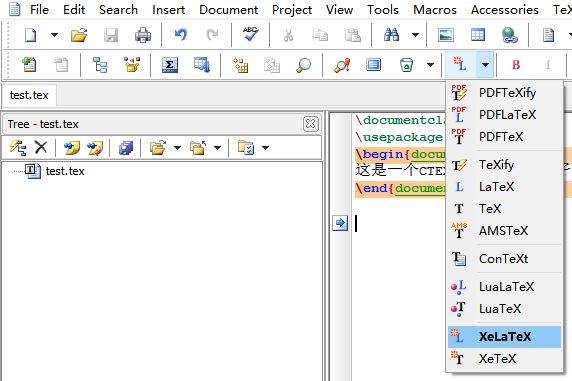Viewport: 572px width, 381px height.
Task: Click the Print icon
Action: [x=143, y=35]
